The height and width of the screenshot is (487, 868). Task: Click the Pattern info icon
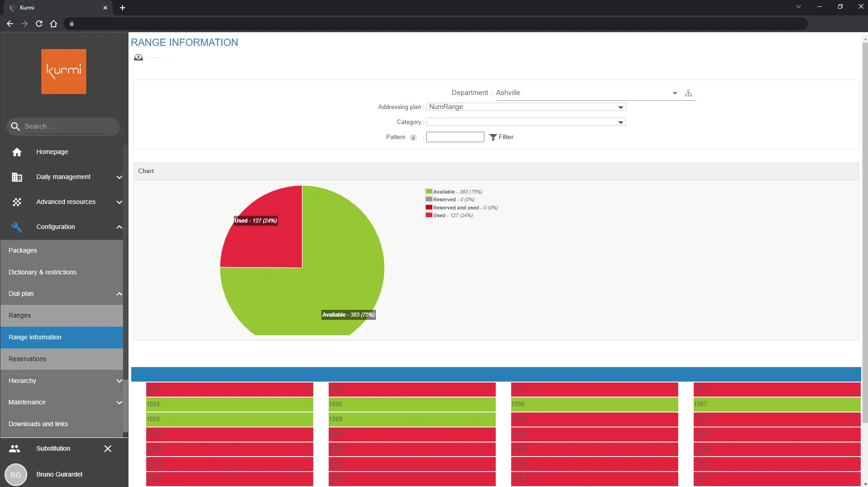[x=413, y=138]
